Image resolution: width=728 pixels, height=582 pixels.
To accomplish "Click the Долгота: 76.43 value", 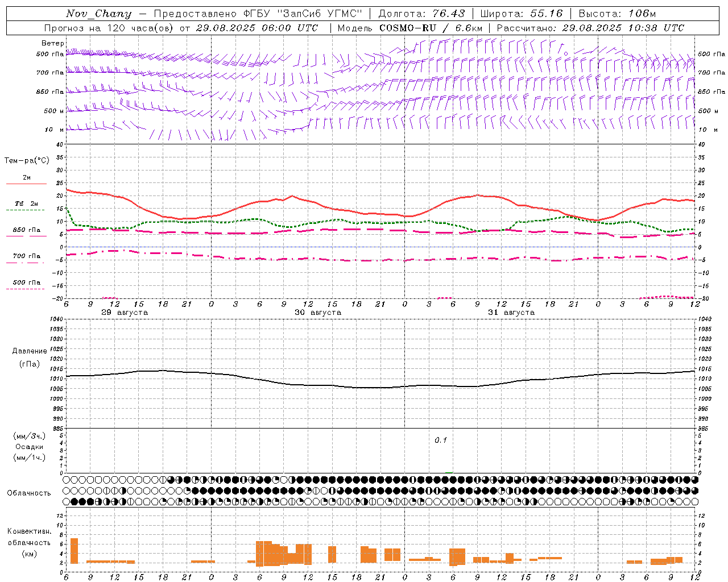I will click(421, 14).
